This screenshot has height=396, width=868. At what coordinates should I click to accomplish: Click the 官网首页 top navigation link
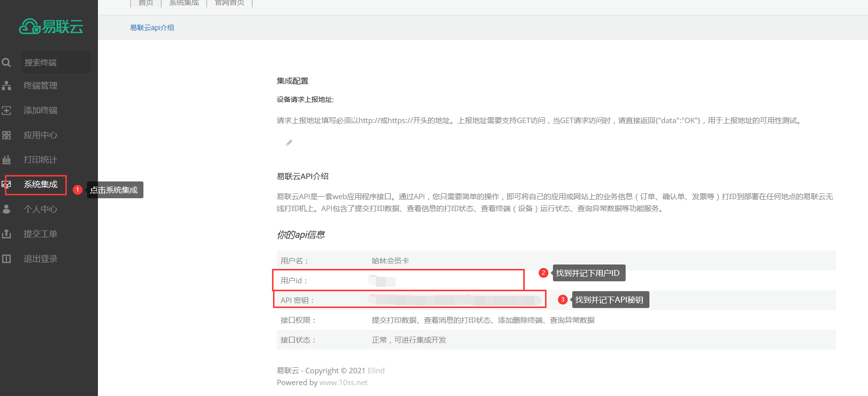point(229,2)
